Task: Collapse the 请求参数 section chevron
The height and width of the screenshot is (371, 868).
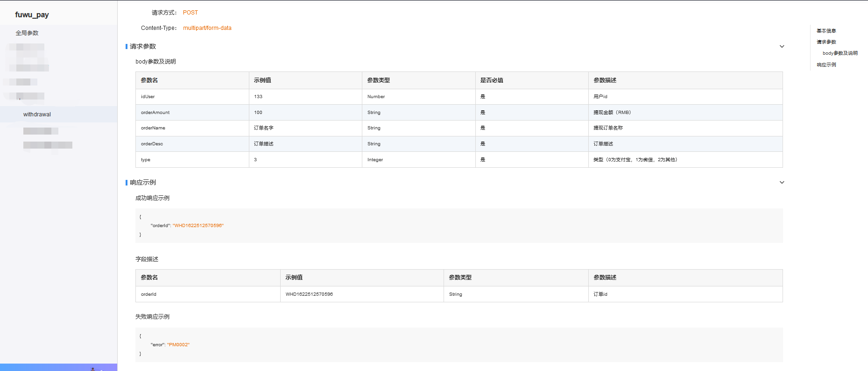Action: tap(782, 46)
